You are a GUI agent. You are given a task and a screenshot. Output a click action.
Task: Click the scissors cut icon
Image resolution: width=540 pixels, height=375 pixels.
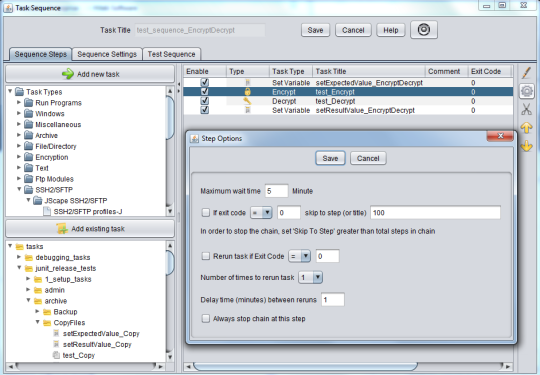pos(526,110)
